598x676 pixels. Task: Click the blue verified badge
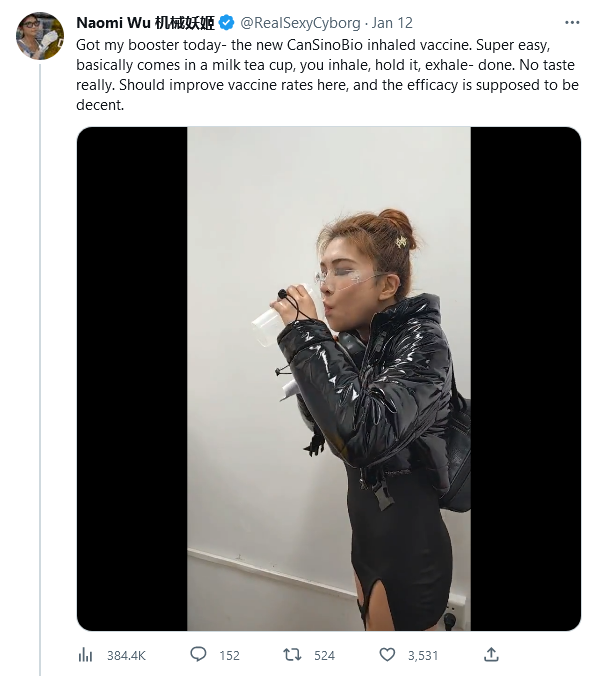(226, 23)
